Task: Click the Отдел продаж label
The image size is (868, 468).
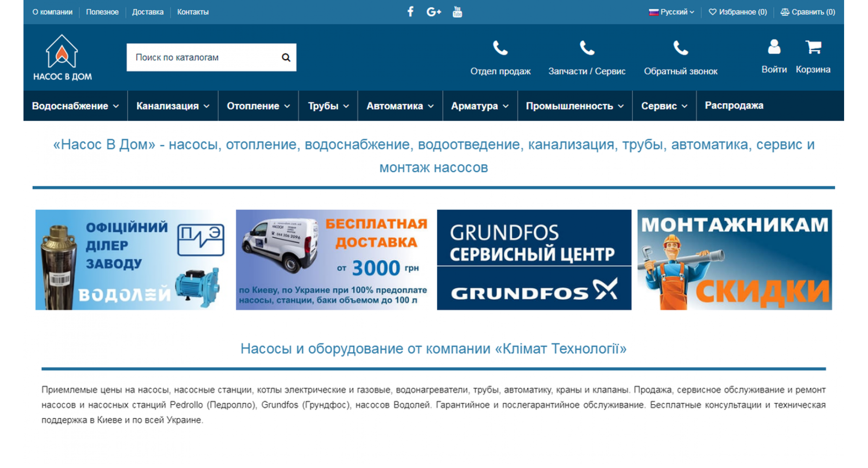Action: (x=500, y=71)
